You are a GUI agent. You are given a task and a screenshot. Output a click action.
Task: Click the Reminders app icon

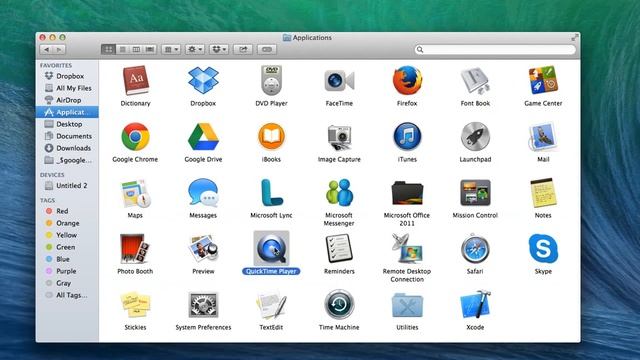339,249
